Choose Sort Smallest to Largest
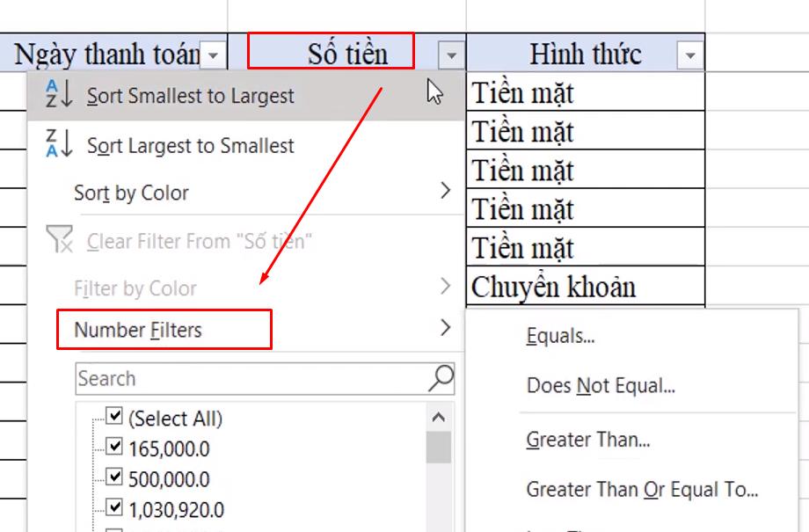Image resolution: width=809 pixels, height=532 pixels. coord(190,97)
